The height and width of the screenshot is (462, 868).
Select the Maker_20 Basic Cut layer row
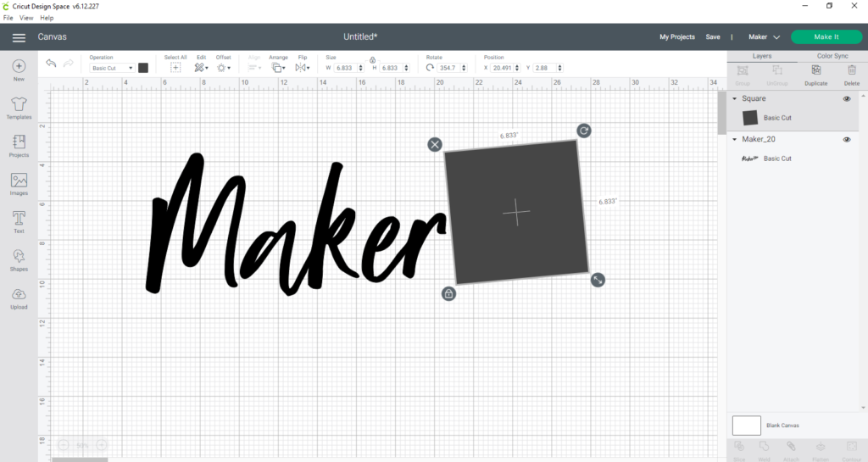coord(793,159)
